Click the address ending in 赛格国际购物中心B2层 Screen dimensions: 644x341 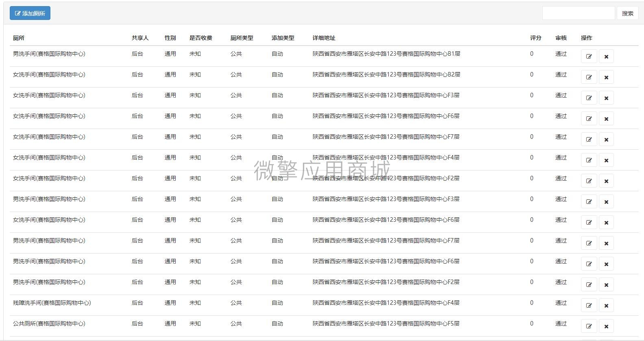tap(386, 74)
